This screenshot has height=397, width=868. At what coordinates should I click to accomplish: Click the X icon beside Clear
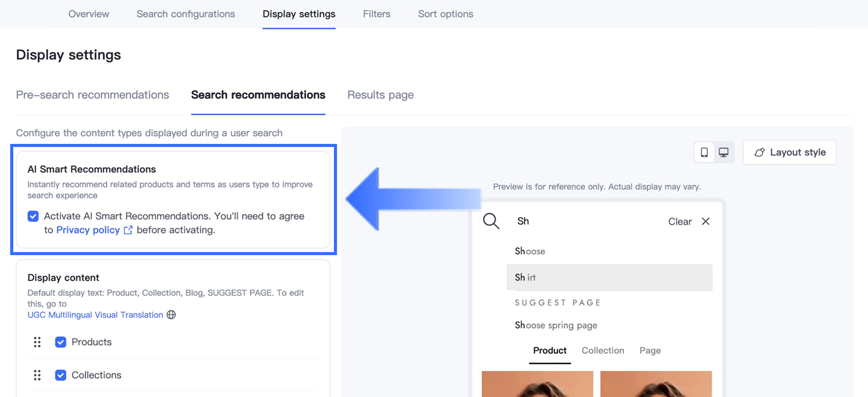pos(706,221)
